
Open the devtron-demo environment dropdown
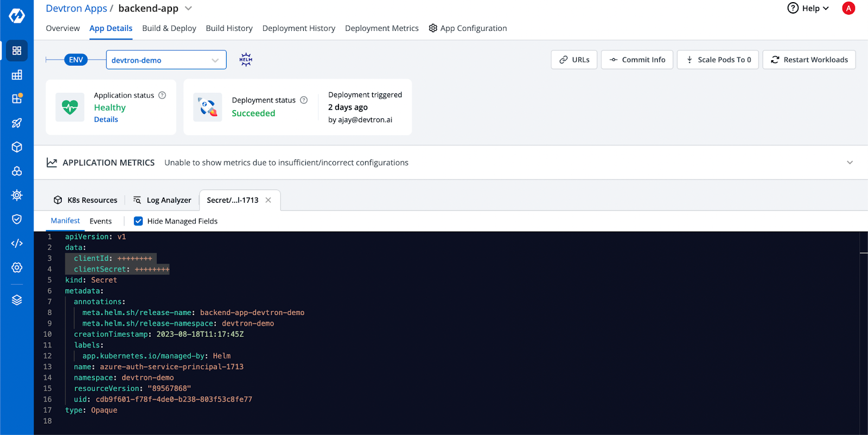pos(166,60)
